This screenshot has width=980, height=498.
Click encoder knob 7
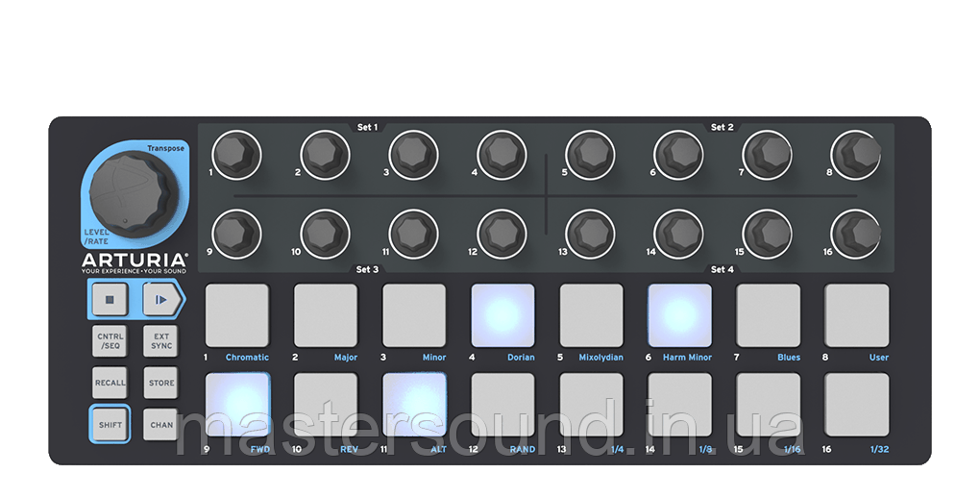pyautogui.click(x=768, y=155)
